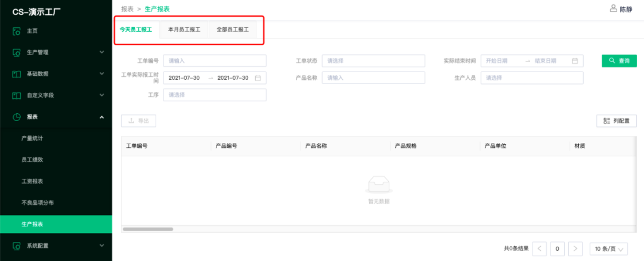The image size is (644, 261).
Task: Click the 主页 home icon in sidebar
Action: pyautogui.click(x=17, y=30)
